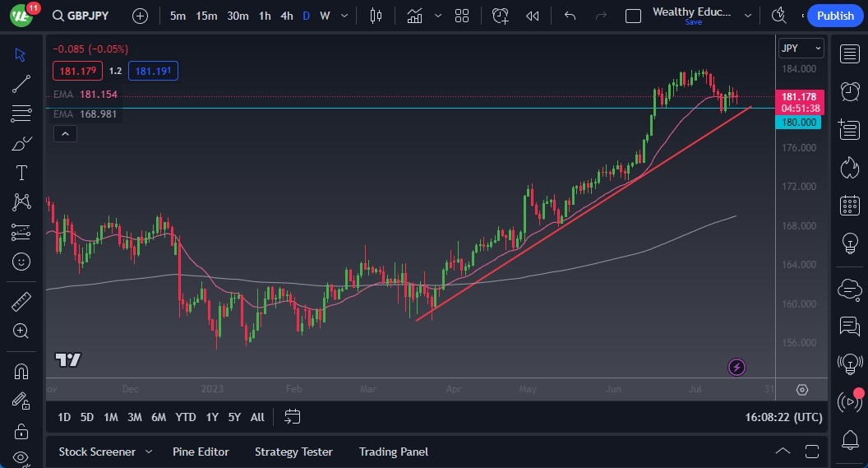868x468 pixels.
Task: Open the Strategy Tester tab
Action: (293, 452)
